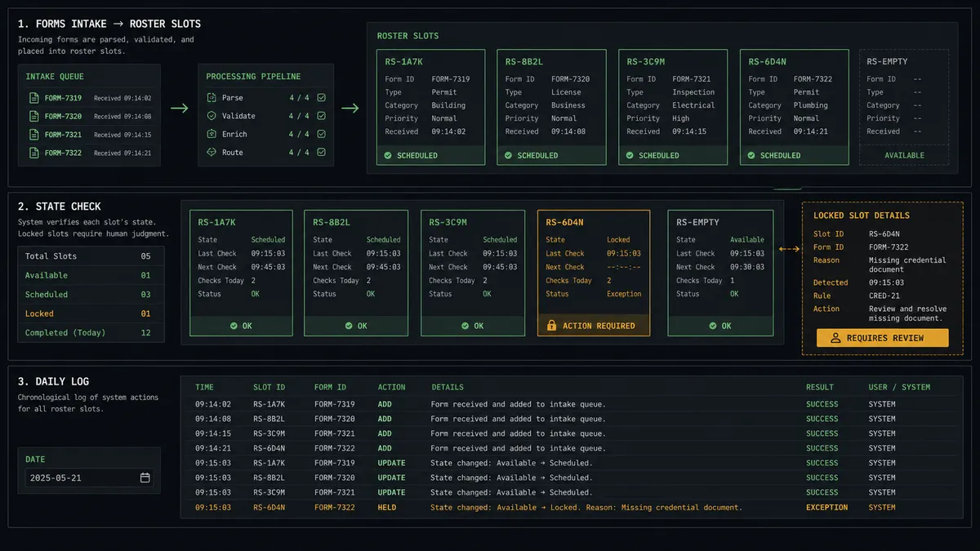Click the ACTION REQUIRED label on RS-6D4N card
980x551 pixels.
coord(599,326)
